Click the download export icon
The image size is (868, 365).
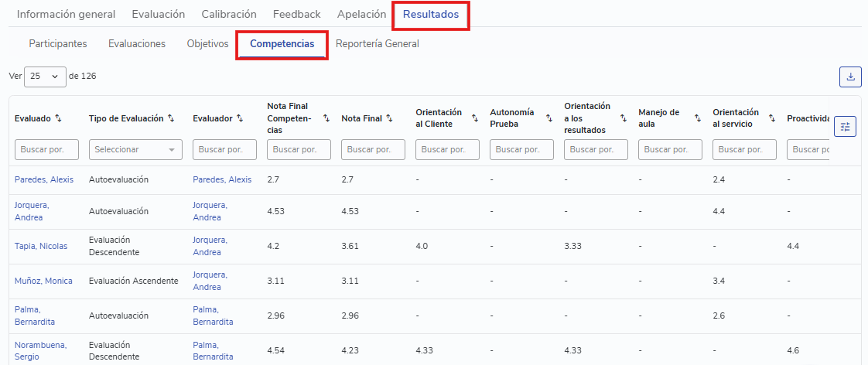pyautogui.click(x=850, y=77)
